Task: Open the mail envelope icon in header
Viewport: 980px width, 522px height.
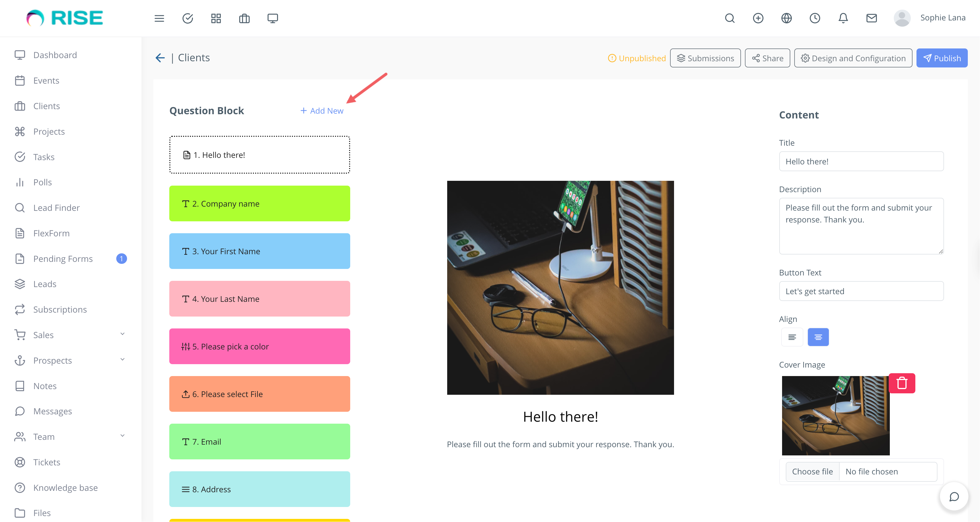Action: 871,18
